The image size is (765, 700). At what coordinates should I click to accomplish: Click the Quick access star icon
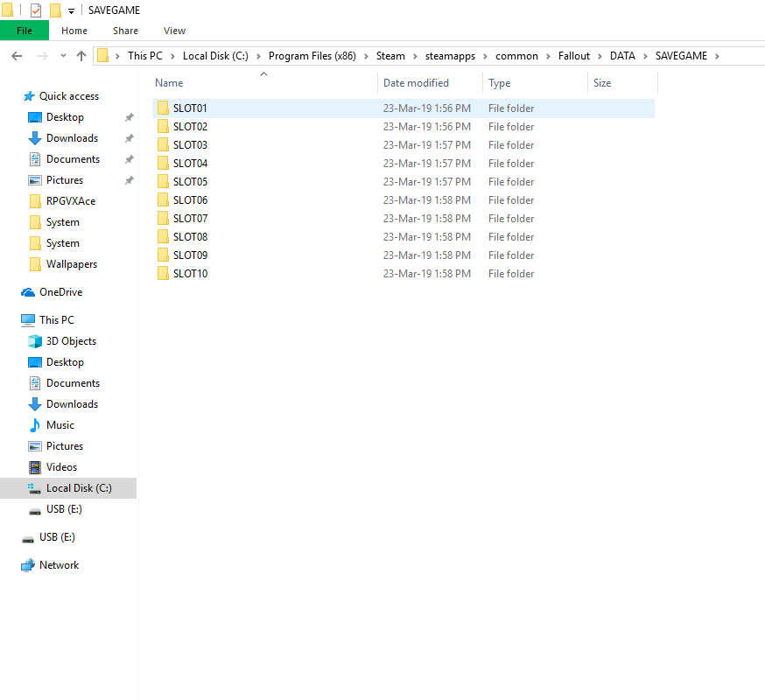click(x=29, y=96)
